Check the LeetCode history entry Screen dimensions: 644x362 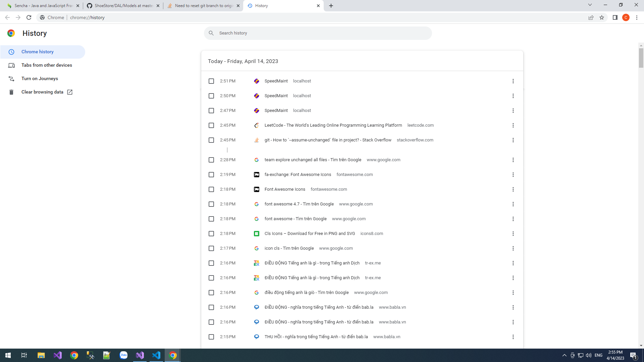(211, 125)
